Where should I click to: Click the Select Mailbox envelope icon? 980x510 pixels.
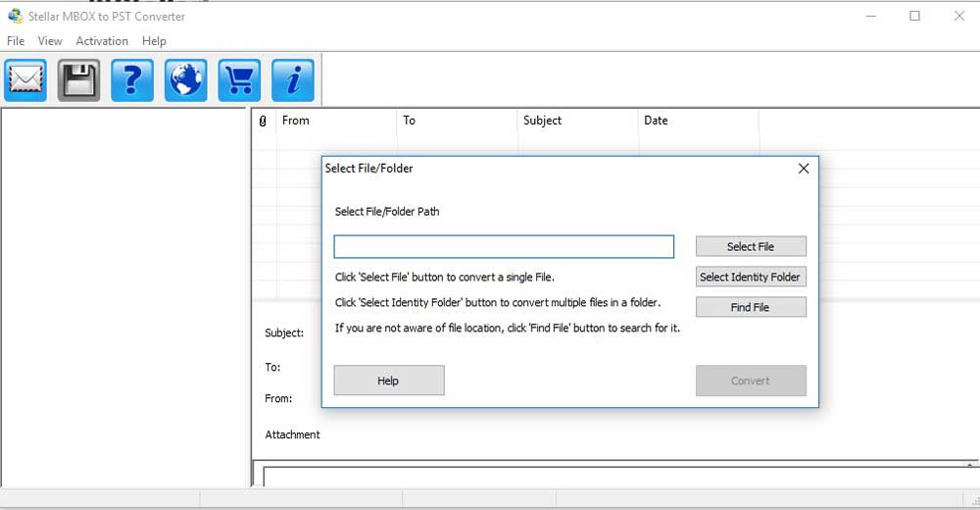click(25, 80)
